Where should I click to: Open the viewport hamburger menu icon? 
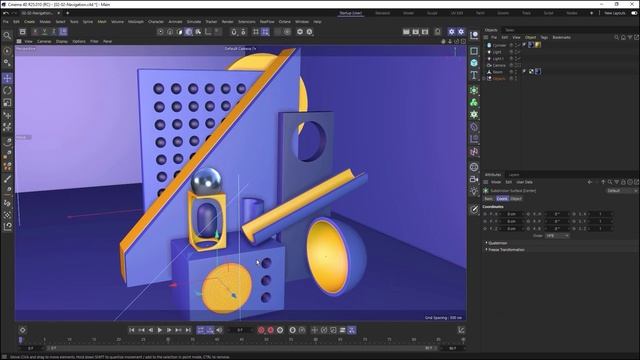[x=19, y=41]
